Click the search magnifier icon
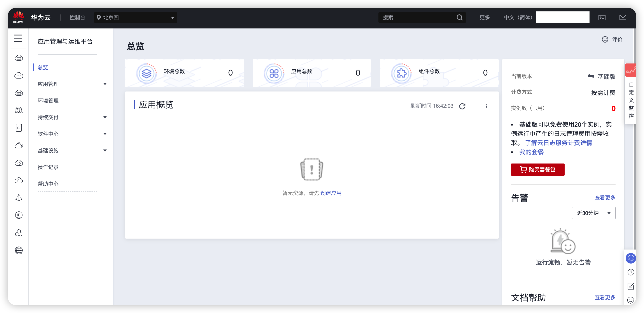 tap(460, 18)
